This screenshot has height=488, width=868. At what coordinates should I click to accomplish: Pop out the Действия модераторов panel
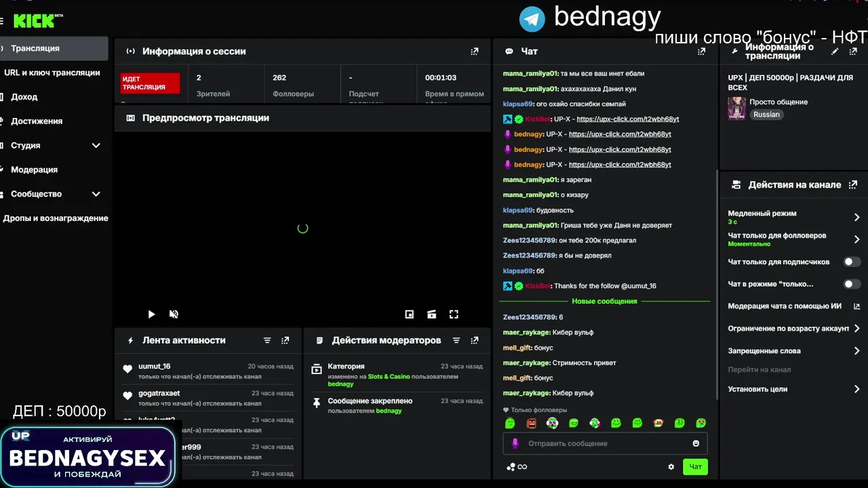(475, 340)
